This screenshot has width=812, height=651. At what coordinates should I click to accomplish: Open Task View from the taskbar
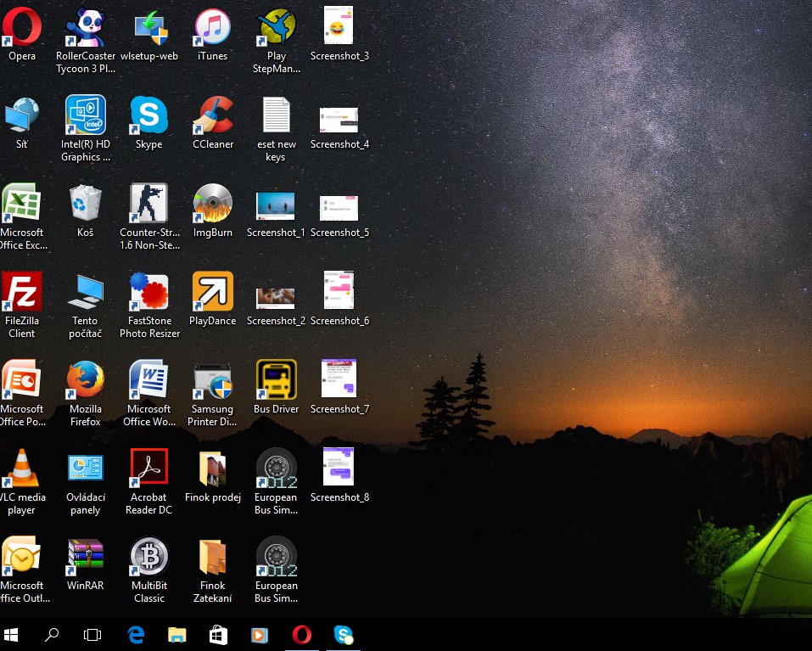pos(92,634)
